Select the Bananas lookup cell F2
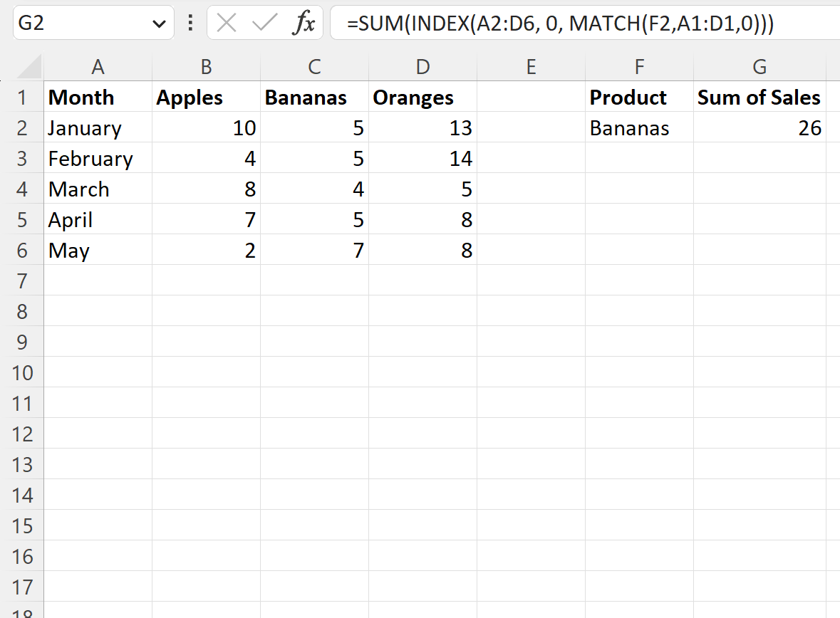The height and width of the screenshot is (618, 840). (639, 127)
